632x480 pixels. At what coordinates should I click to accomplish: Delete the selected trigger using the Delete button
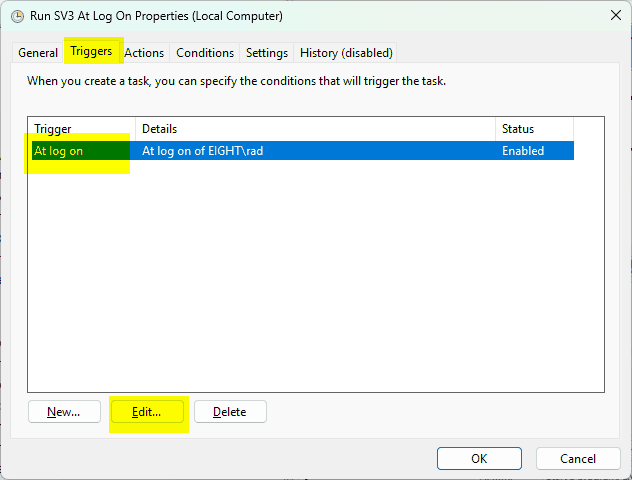230,412
